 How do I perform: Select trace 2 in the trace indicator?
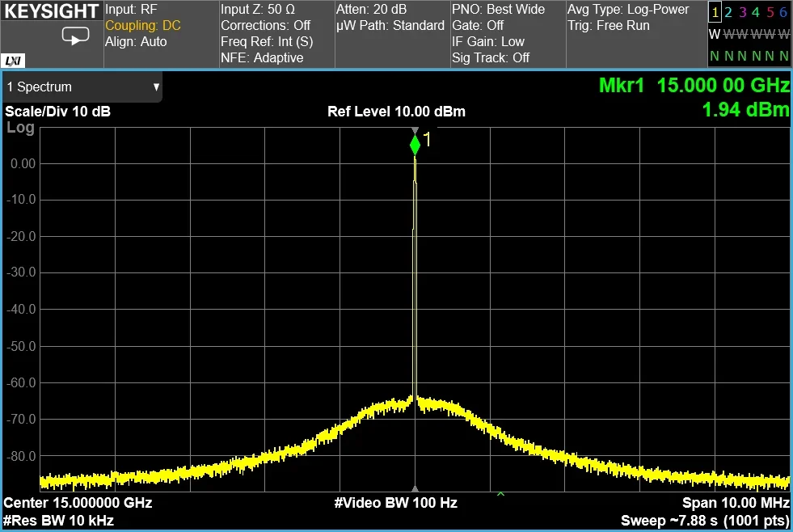click(728, 12)
